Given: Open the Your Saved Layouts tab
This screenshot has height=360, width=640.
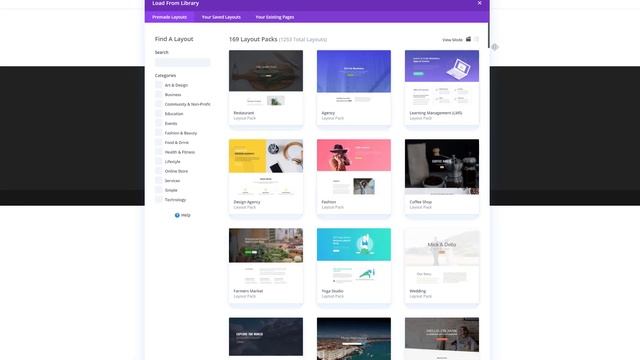Looking at the screenshot, I should pyautogui.click(x=221, y=17).
